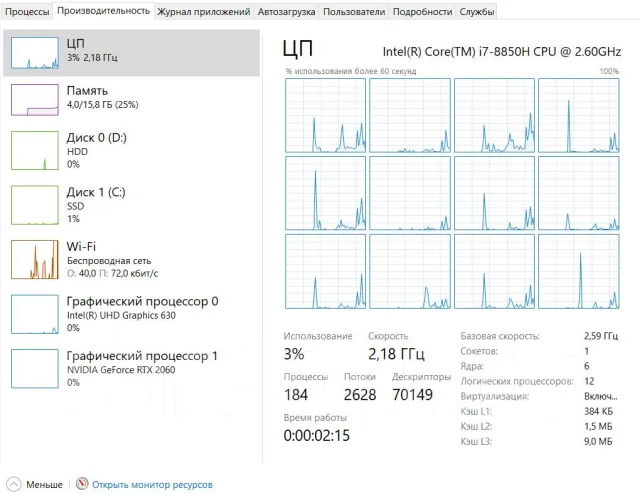Click the ЦП title in sidebar
Screen dimensions: 640x503
click(76, 43)
